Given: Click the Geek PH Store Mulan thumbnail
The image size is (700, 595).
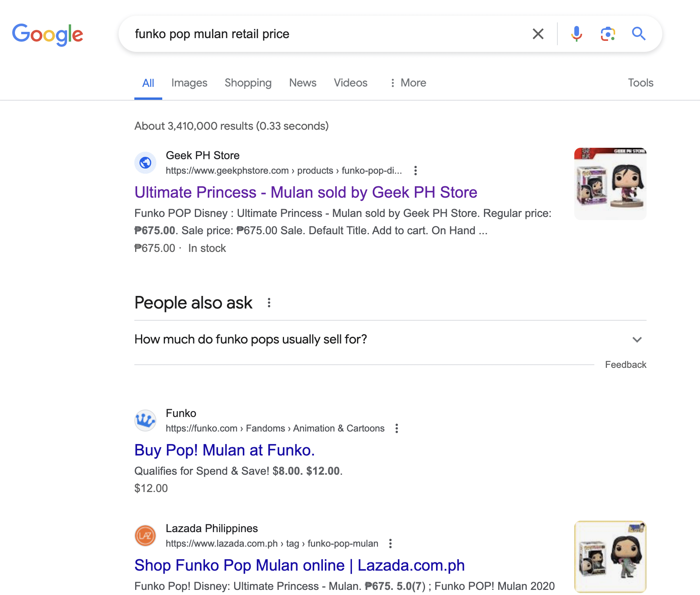Looking at the screenshot, I should (610, 184).
